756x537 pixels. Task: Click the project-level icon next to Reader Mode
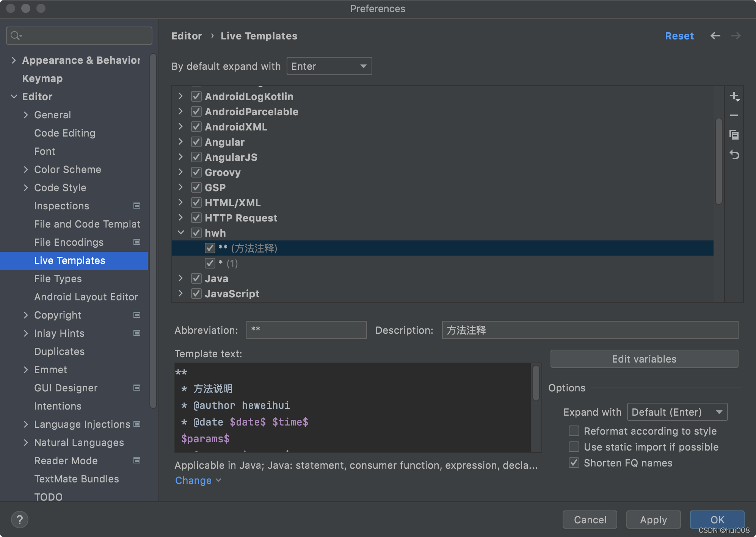coord(137,460)
